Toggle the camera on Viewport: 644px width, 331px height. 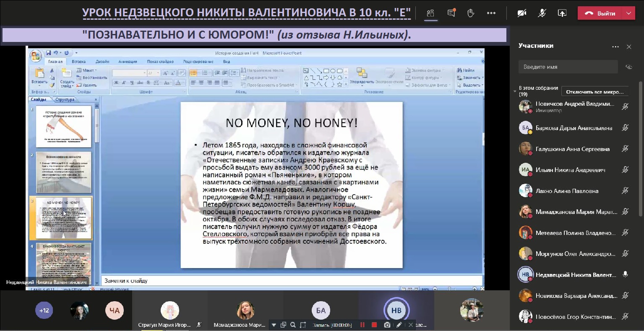tap(522, 13)
